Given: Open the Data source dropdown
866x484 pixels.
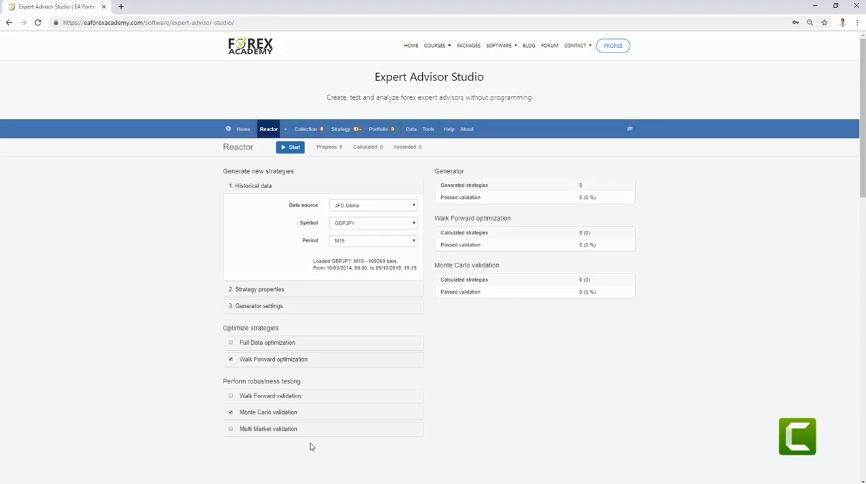Looking at the screenshot, I should coord(373,205).
